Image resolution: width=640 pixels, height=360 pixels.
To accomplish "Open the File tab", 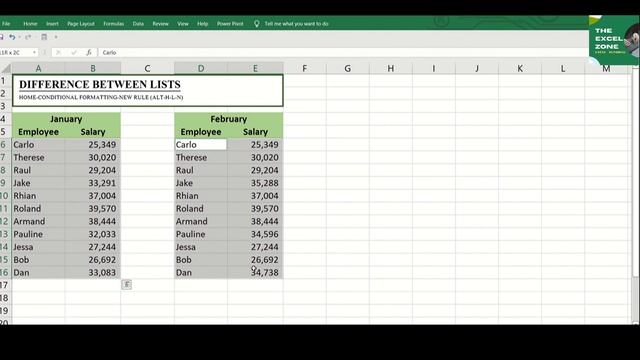I will tap(6, 24).
